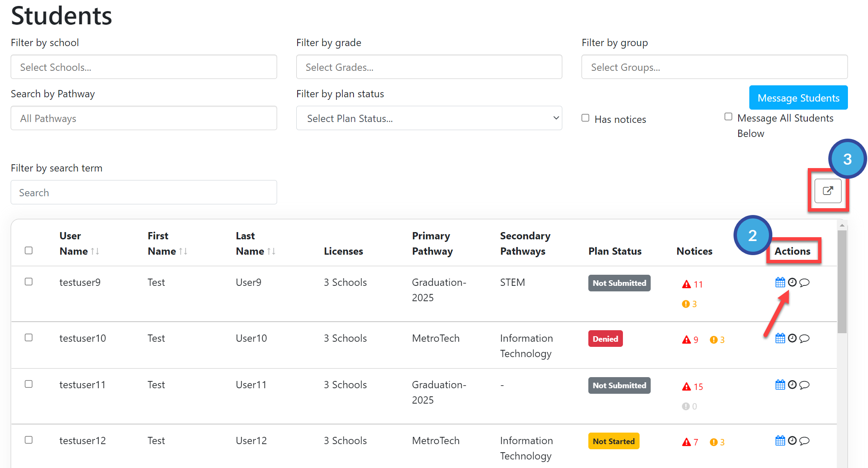Screen dimensions: 868x468
Task: Click the Message Students button
Action: (798, 98)
